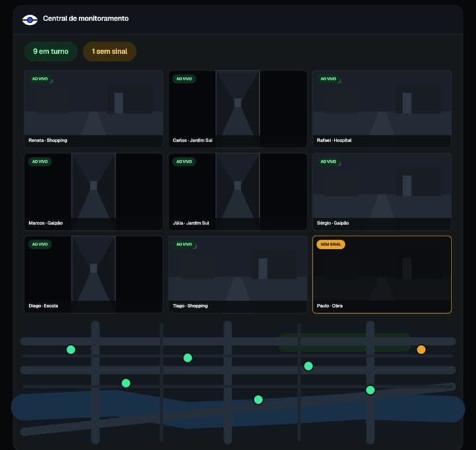Select the 9 em turno filter pill
The width and height of the screenshot is (476, 450).
tap(51, 52)
